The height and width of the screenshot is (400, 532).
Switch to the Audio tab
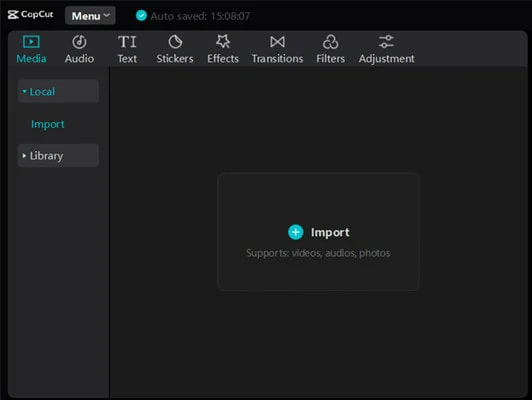point(79,50)
